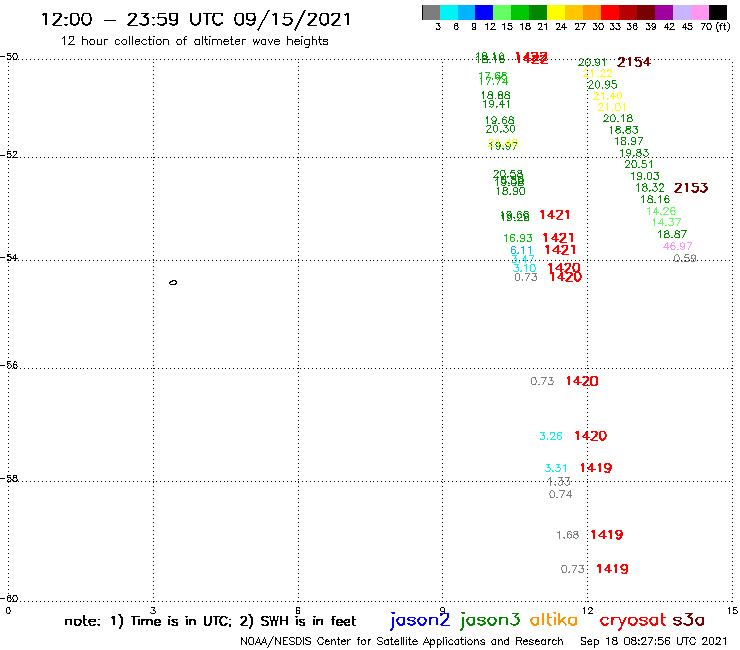Image resolution: width=740 pixels, height=650 pixels.
Task: Click the green value 18.90
Action: point(510,192)
